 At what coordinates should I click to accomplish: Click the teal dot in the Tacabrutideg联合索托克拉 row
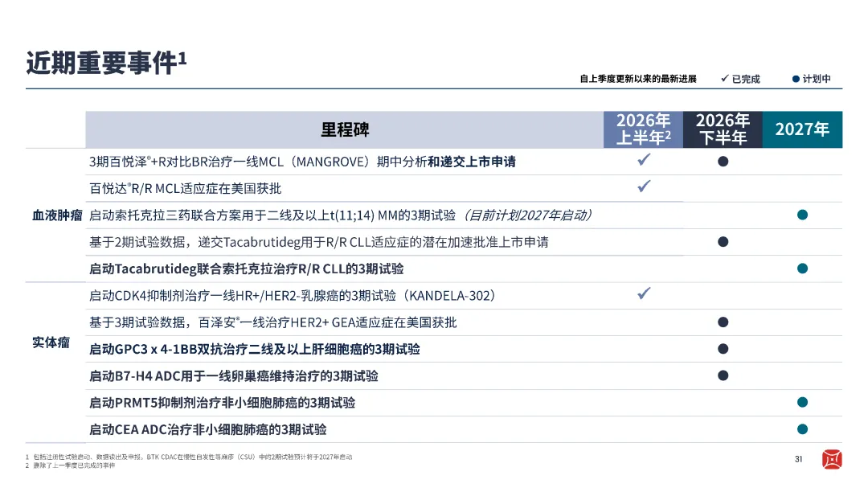point(802,269)
